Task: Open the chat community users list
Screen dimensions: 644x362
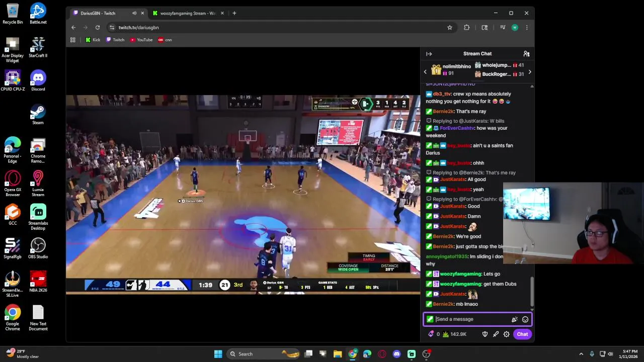Action: click(x=526, y=54)
